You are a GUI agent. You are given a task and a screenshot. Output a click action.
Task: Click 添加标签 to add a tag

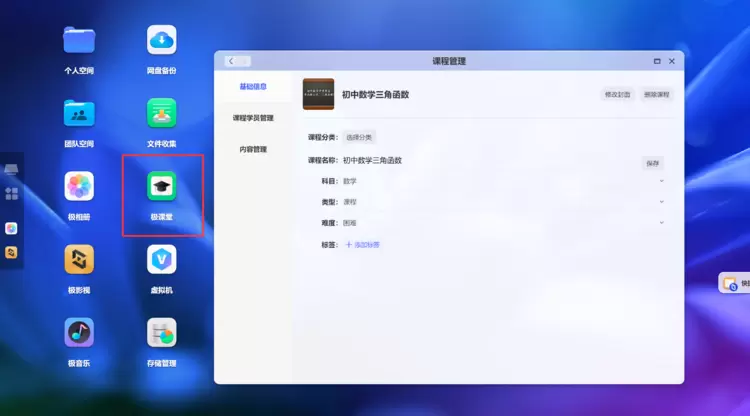[362, 244]
